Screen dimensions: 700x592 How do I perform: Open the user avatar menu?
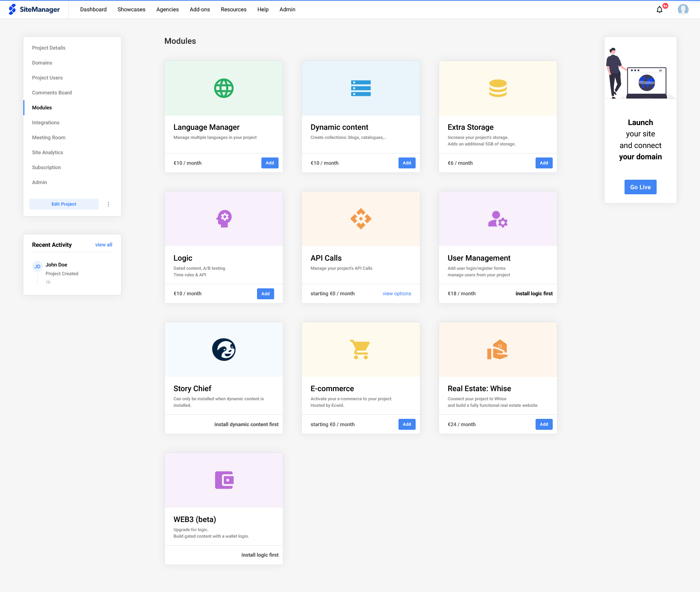click(683, 9)
